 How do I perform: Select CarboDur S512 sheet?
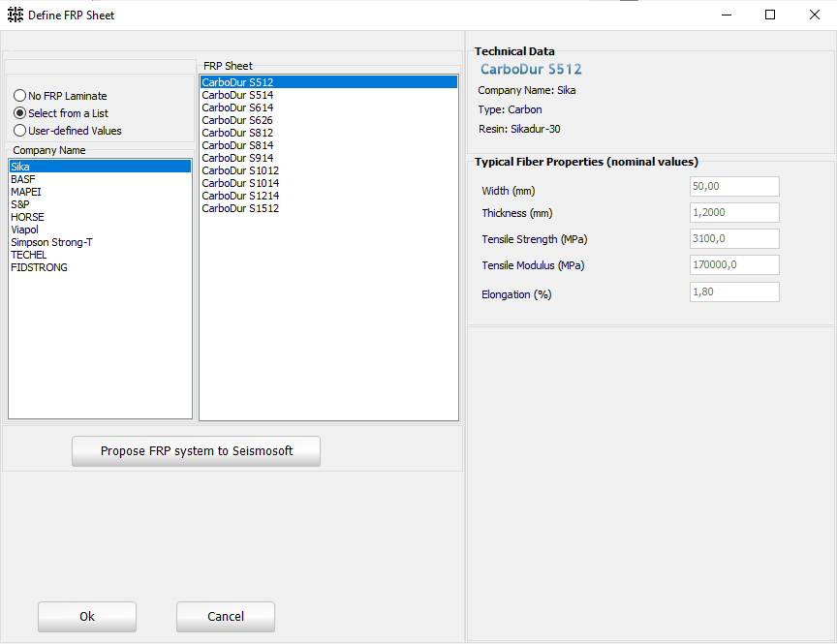tap(328, 82)
